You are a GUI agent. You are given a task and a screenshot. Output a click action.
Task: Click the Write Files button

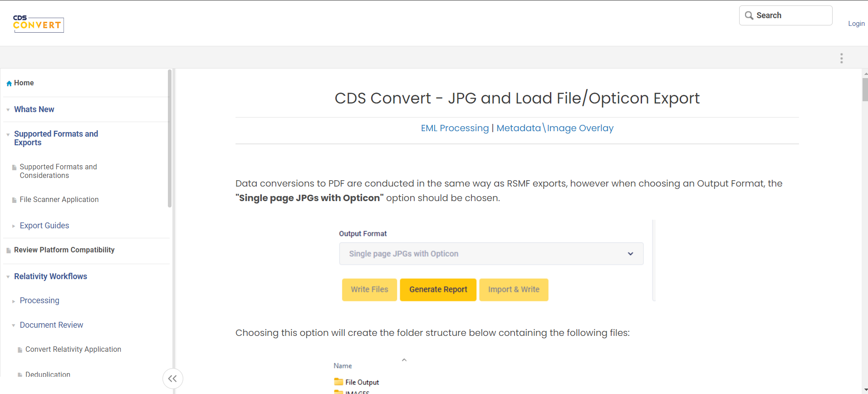(x=369, y=290)
